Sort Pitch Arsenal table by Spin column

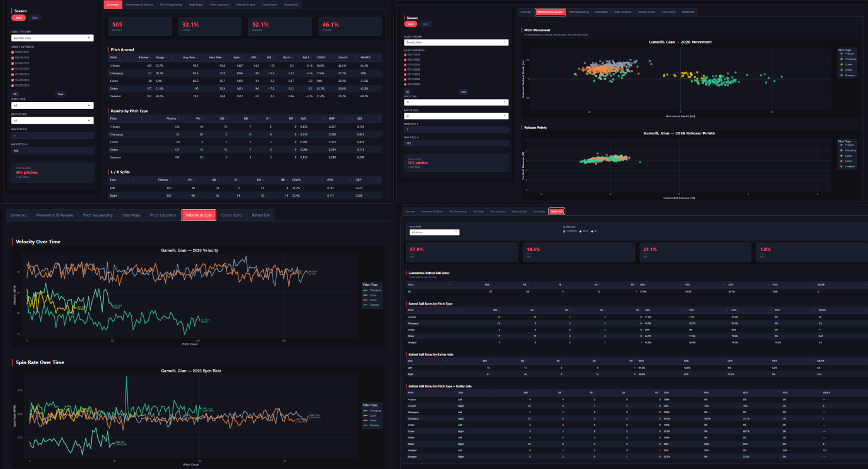pyautogui.click(x=237, y=57)
